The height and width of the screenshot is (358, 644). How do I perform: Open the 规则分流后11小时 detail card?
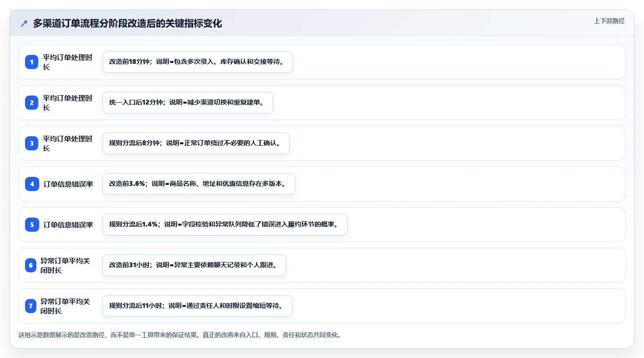tap(197, 306)
